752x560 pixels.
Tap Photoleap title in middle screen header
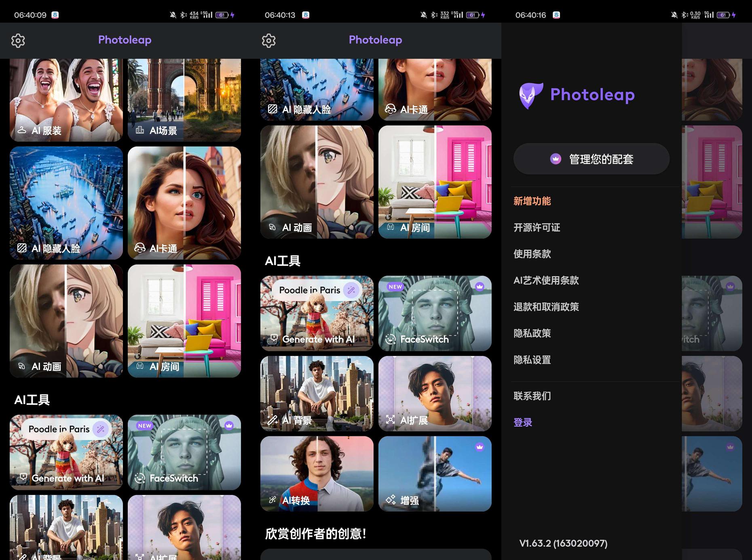376,40
